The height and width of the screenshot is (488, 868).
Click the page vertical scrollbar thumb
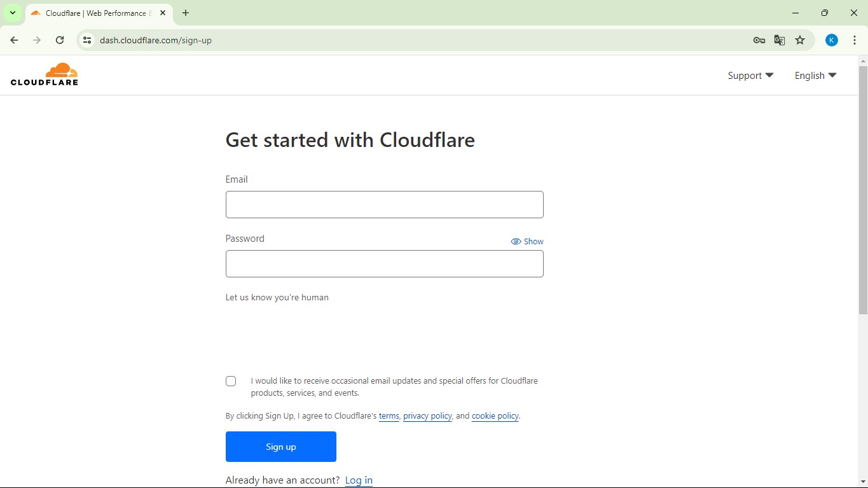863,190
